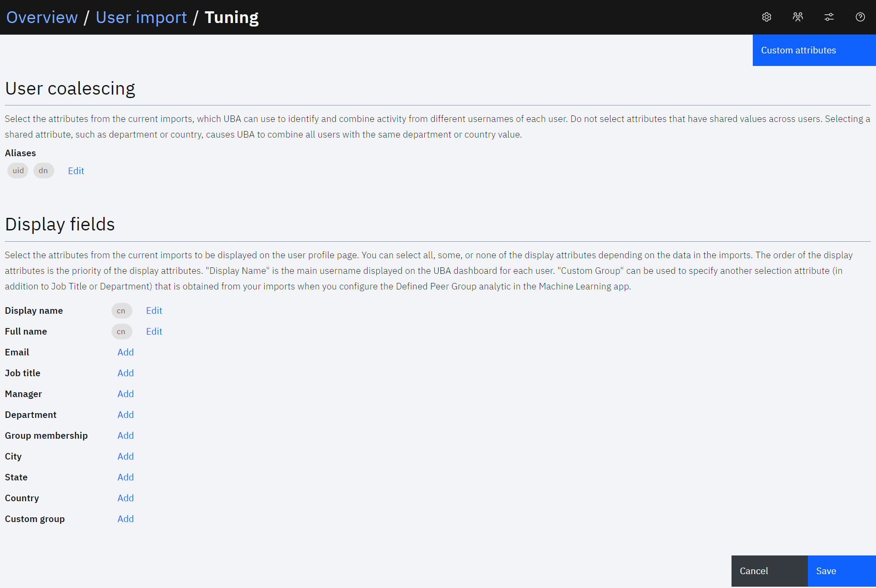Viewport: 876px width, 588px height.
Task: Select the dn alias tag
Action: 43,171
